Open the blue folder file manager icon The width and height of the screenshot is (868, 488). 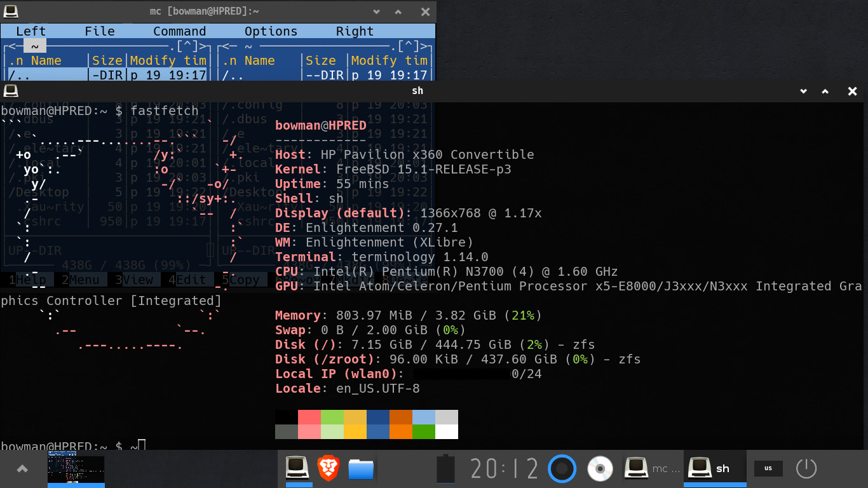point(361,469)
